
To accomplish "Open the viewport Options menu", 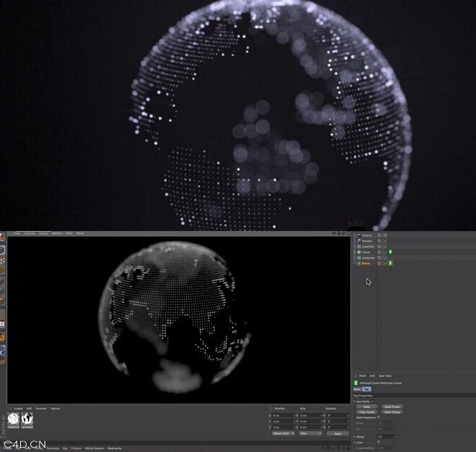I will click(57, 233).
